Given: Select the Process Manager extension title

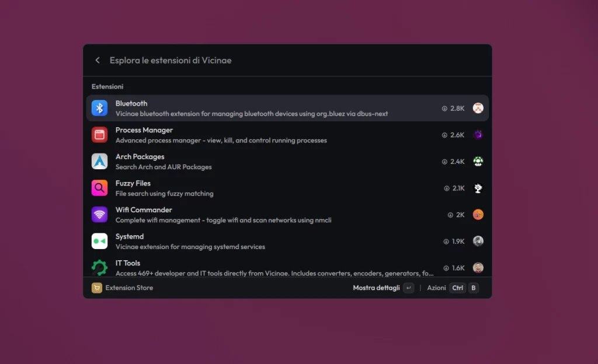Looking at the screenshot, I should point(144,130).
